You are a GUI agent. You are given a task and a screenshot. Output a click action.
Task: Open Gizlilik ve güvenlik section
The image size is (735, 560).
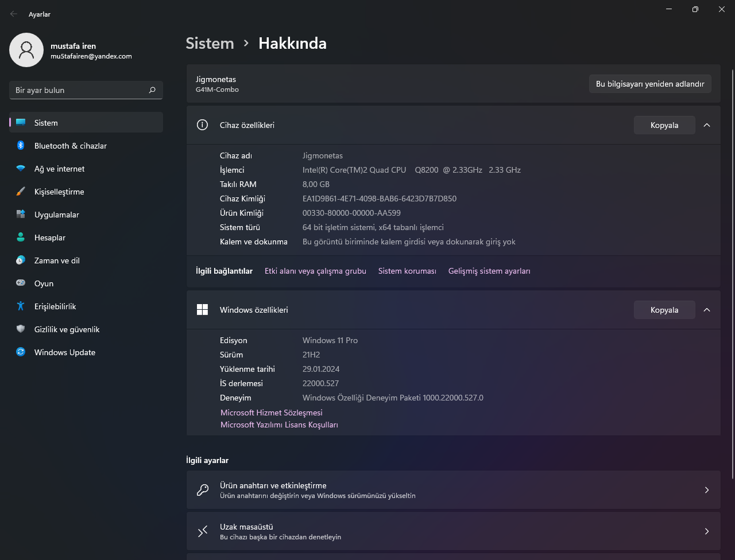67,329
